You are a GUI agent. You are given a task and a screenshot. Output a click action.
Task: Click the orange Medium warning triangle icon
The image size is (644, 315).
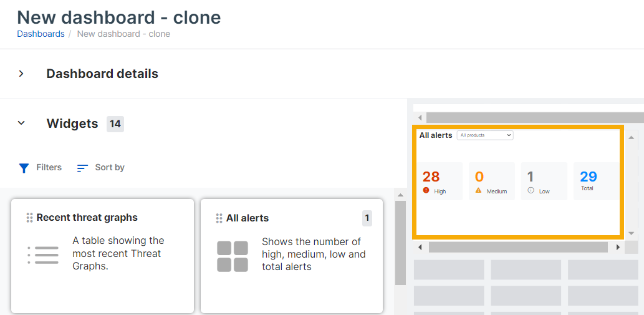(479, 190)
